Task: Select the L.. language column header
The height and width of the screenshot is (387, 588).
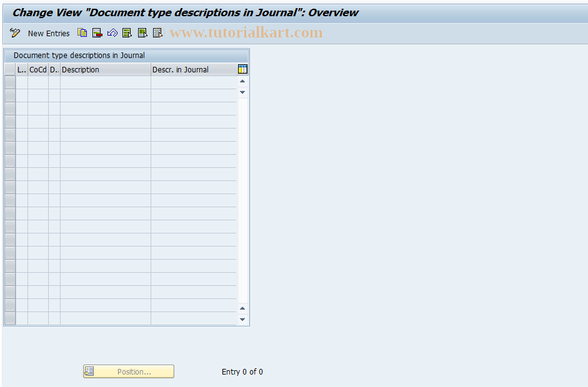Action: (21, 70)
